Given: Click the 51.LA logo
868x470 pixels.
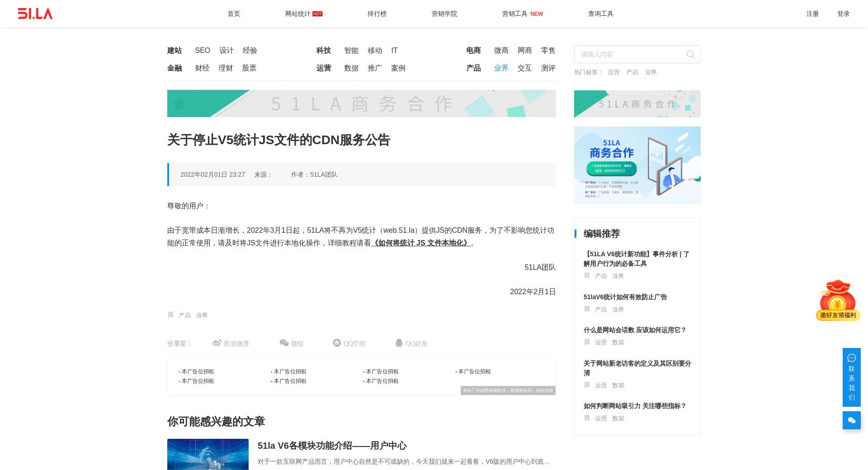Looking at the screenshot, I should [35, 14].
